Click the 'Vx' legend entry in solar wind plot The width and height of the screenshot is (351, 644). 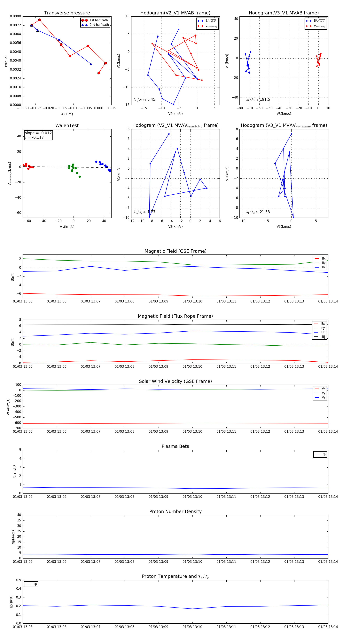pyautogui.click(x=320, y=389)
